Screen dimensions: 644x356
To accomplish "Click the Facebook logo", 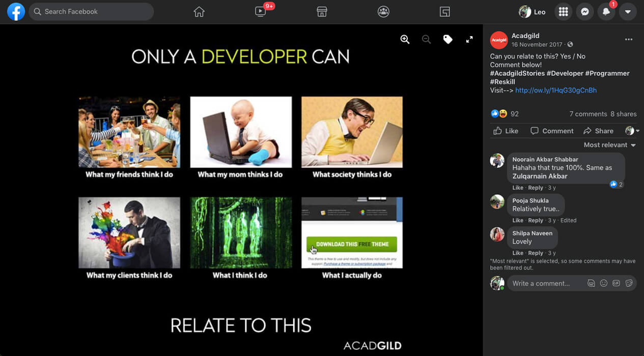I will pyautogui.click(x=16, y=12).
